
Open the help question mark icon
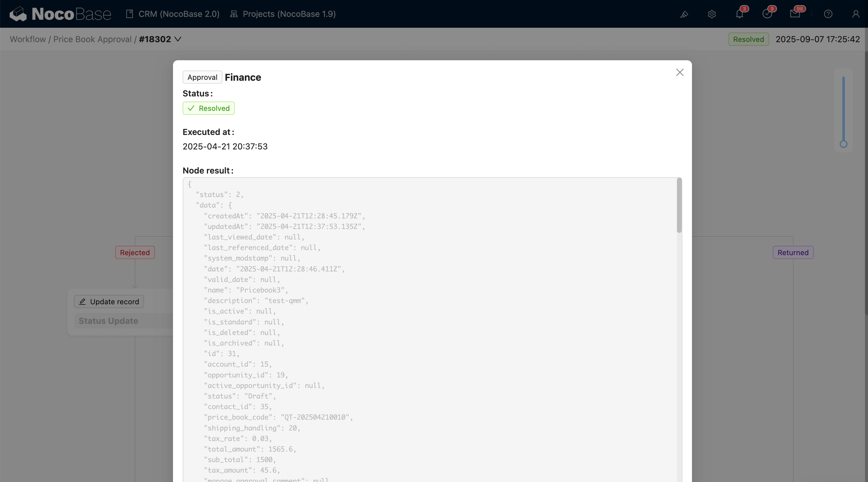point(828,14)
